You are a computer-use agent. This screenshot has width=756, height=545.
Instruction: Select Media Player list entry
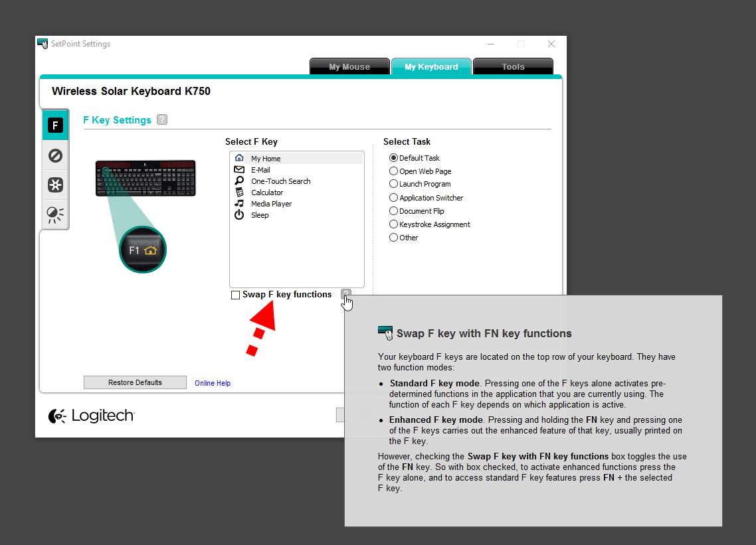coord(297,204)
